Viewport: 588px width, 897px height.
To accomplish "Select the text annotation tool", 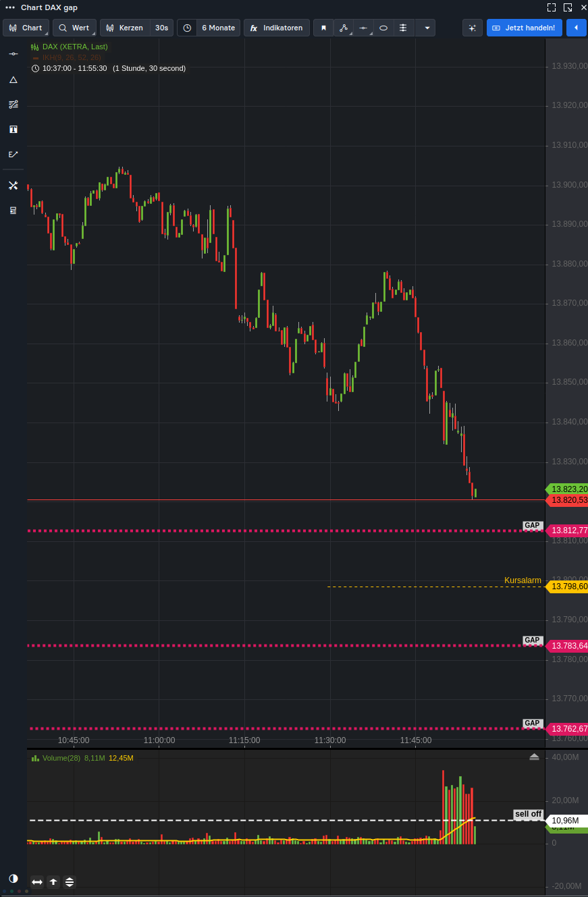I will (x=13, y=129).
